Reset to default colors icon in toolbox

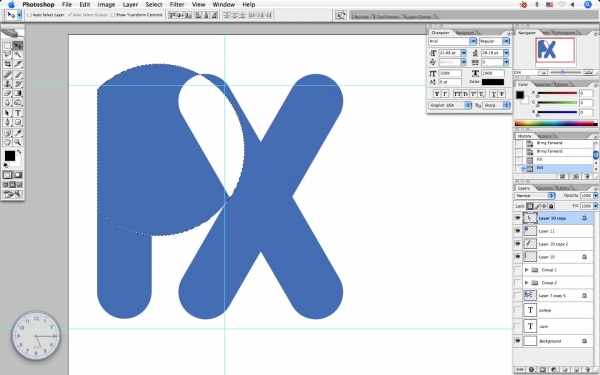coord(6,165)
